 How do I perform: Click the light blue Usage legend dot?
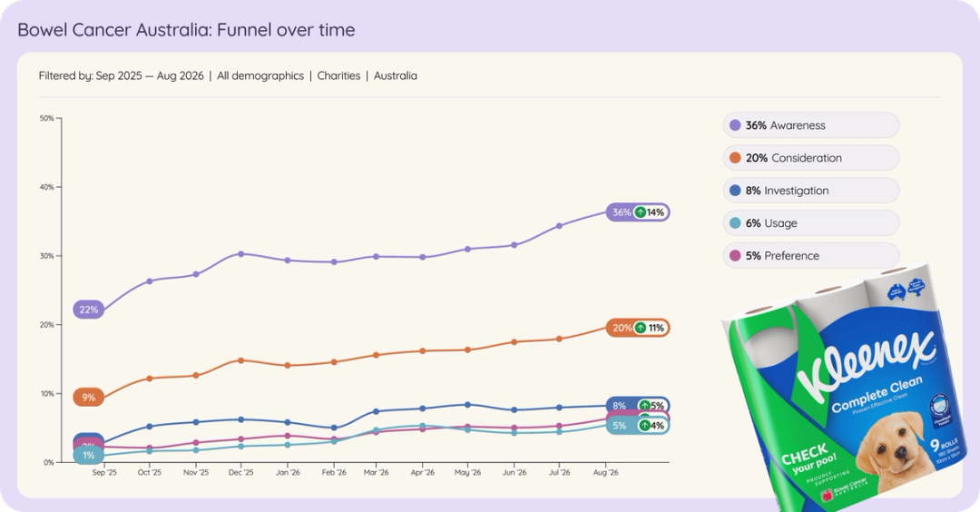pos(735,222)
